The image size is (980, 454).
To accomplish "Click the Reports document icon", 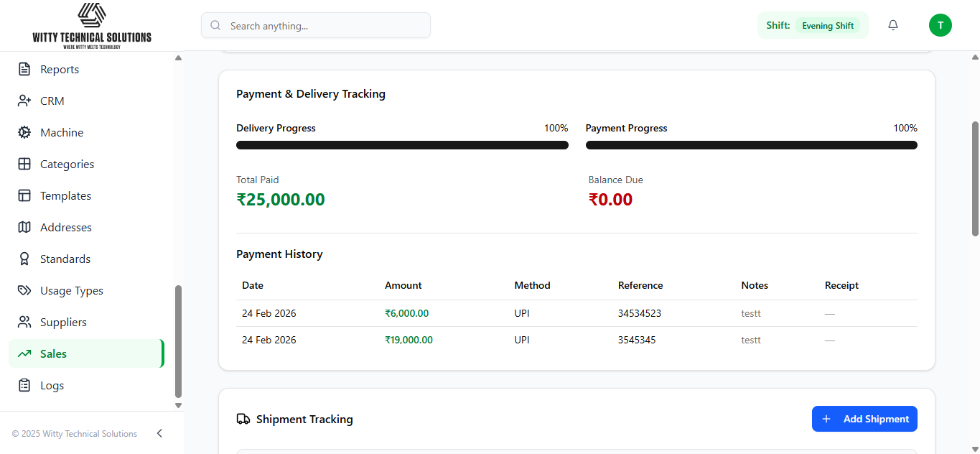I will (x=24, y=70).
